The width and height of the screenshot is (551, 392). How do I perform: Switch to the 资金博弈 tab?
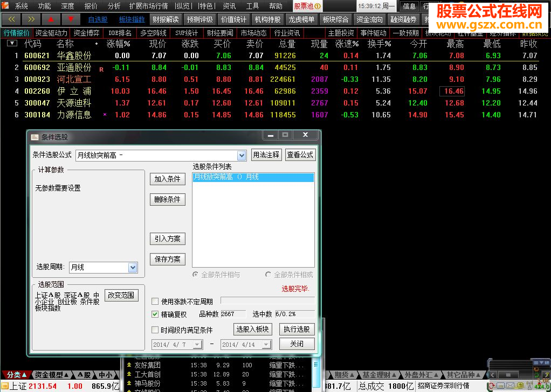[x=86, y=33]
